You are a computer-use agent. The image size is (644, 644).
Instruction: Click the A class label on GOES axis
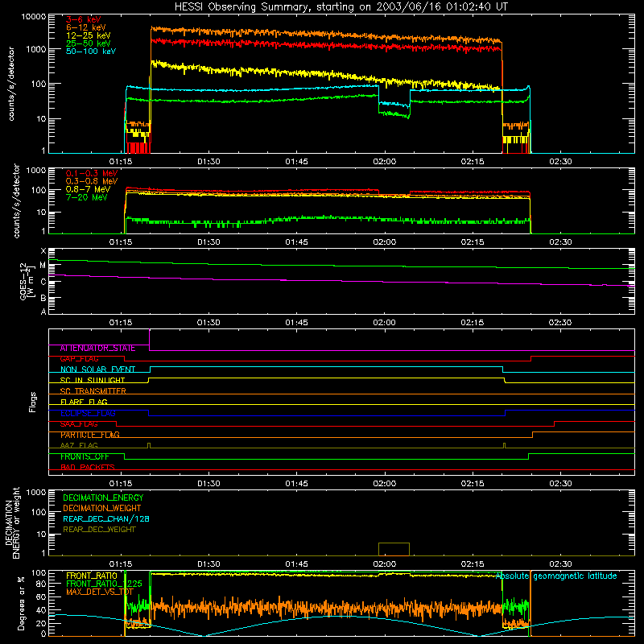click(x=43, y=312)
